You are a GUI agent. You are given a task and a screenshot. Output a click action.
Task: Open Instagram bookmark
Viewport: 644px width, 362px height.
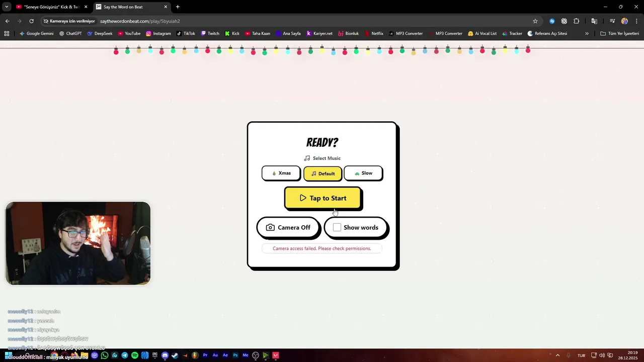[x=158, y=34]
